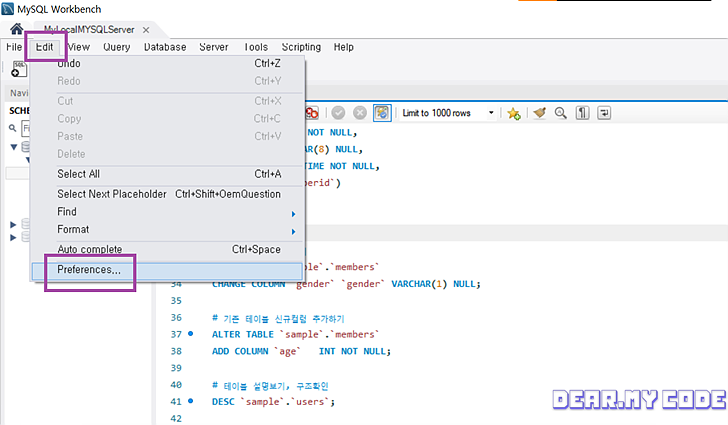The image size is (728, 425).
Task: Toggle word wrap icon in editor toolbar
Action: (604, 113)
